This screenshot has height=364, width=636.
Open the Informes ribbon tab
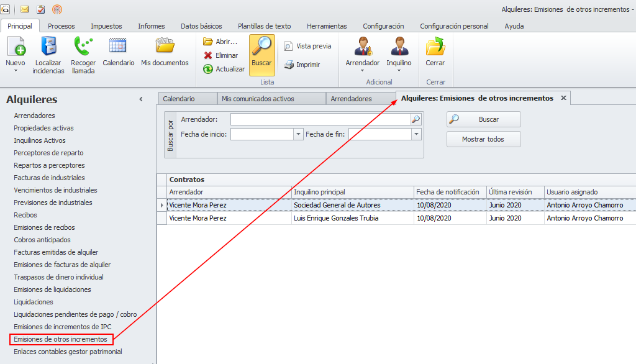click(x=152, y=26)
